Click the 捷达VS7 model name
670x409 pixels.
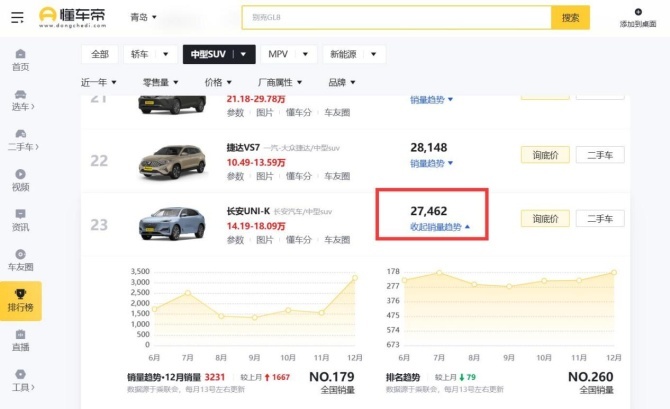click(243, 147)
